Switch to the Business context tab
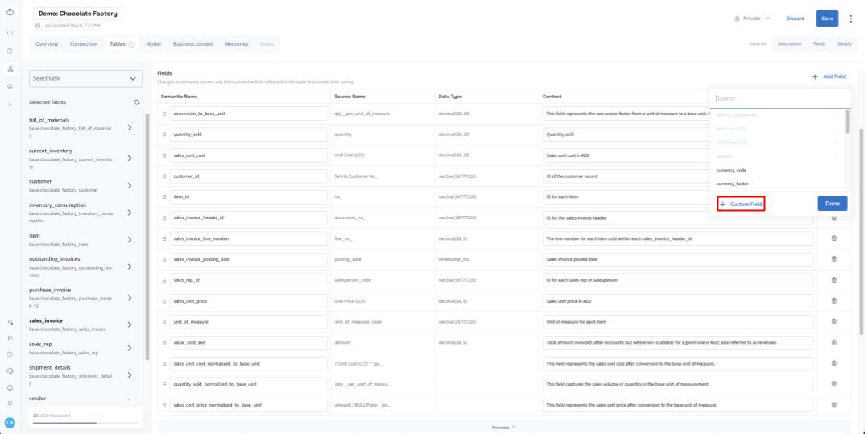Screen dimensions: 868x434 click(192, 44)
